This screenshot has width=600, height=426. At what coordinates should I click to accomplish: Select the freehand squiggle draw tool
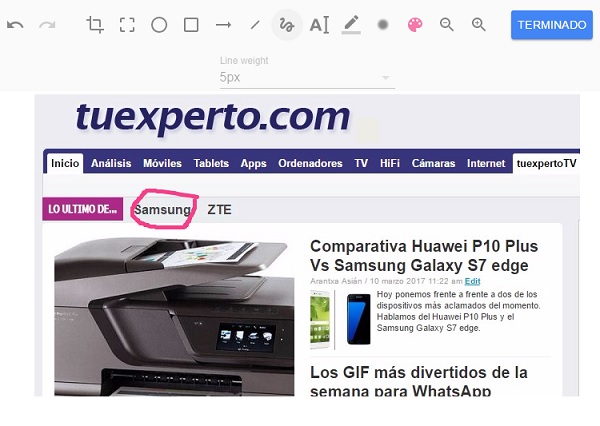click(287, 25)
